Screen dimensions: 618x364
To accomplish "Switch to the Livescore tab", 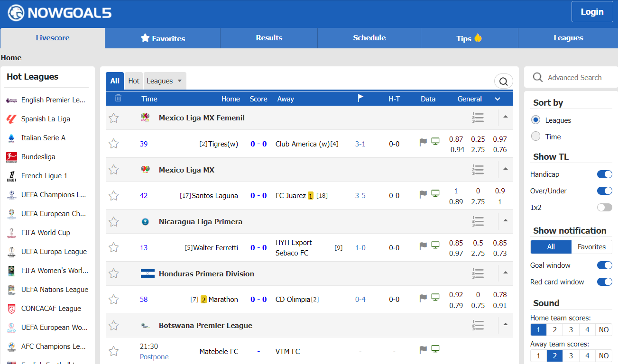I will (x=53, y=38).
